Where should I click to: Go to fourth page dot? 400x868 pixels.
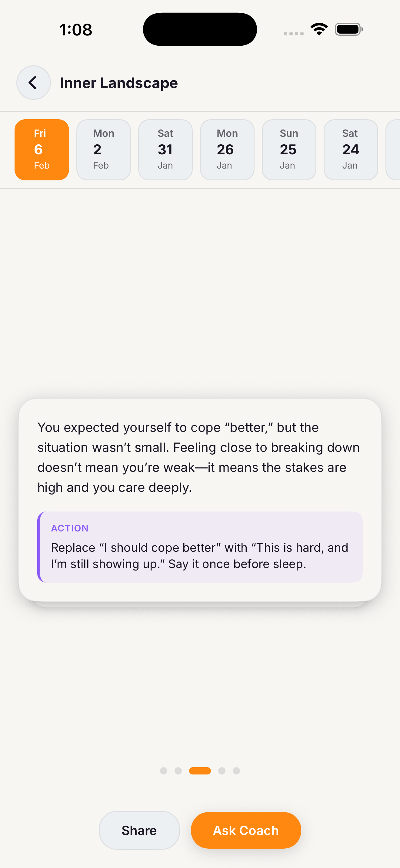coord(222,771)
